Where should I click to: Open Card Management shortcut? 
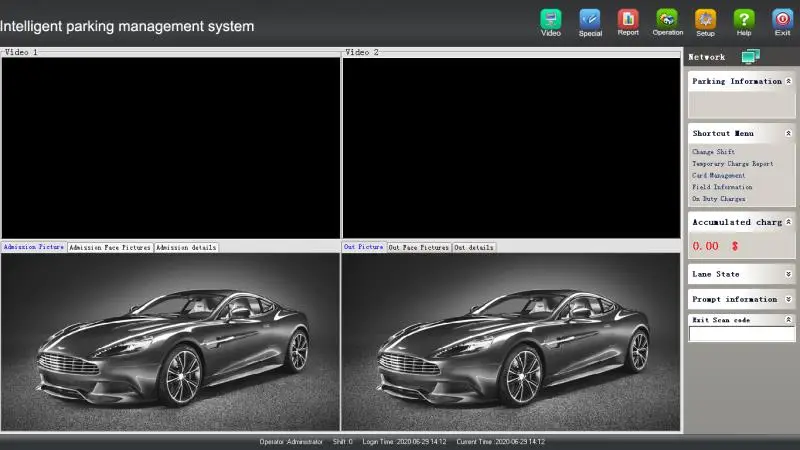point(718,176)
